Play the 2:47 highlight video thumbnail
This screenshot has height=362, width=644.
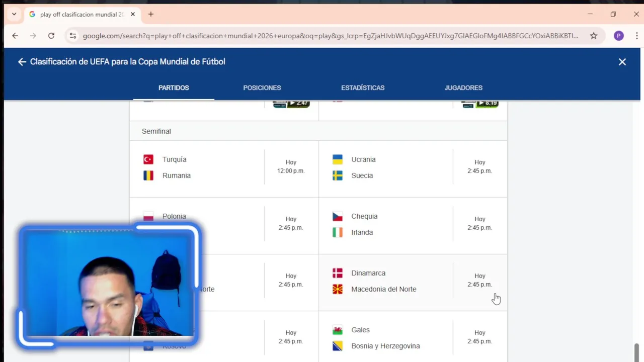291,104
